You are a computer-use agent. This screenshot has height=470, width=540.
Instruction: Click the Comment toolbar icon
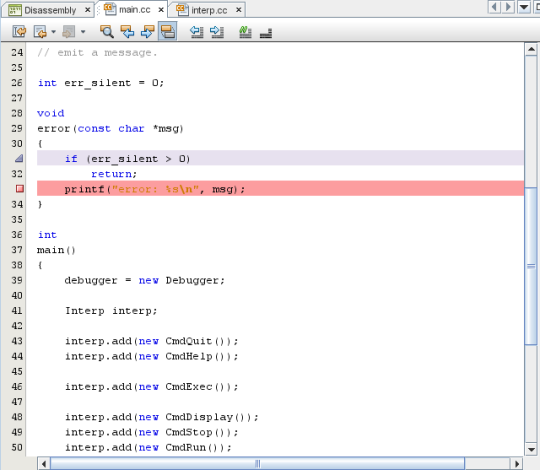pyautogui.click(x=245, y=32)
